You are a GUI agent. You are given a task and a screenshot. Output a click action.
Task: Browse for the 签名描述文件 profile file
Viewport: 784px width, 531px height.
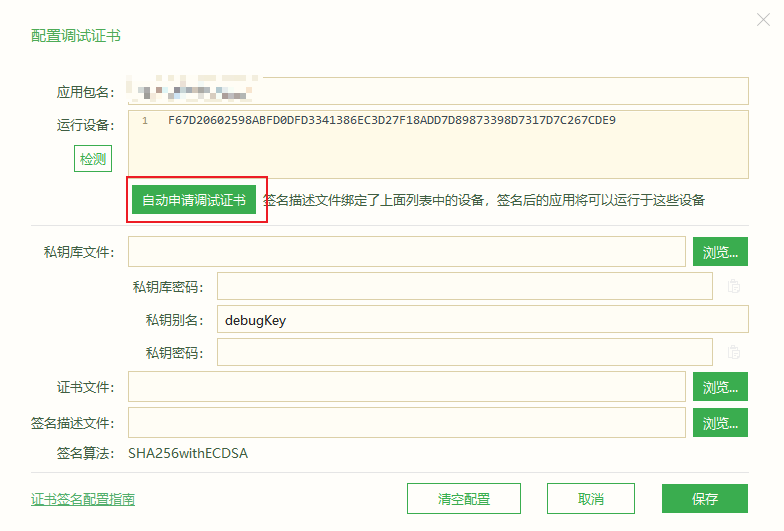click(x=720, y=423)
